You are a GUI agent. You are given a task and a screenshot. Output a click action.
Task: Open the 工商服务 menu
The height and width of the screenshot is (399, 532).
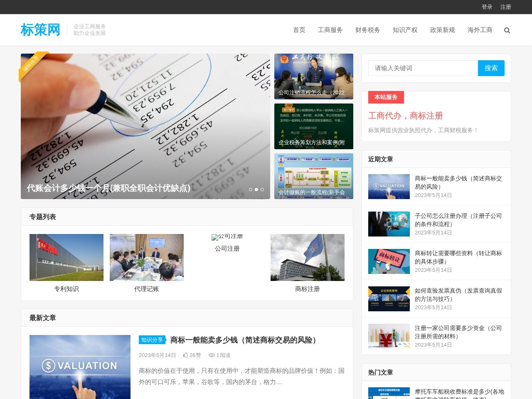tap(330, 30)
